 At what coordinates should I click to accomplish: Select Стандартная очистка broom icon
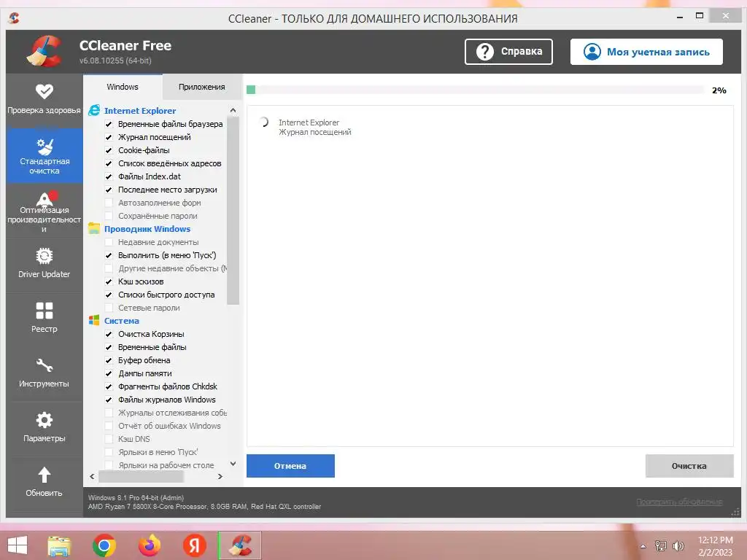tap(44, 146)
